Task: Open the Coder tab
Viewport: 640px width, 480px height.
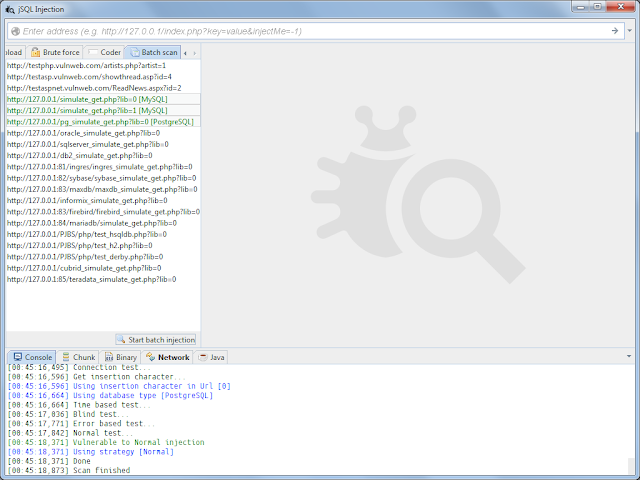Action: [105, 52]
